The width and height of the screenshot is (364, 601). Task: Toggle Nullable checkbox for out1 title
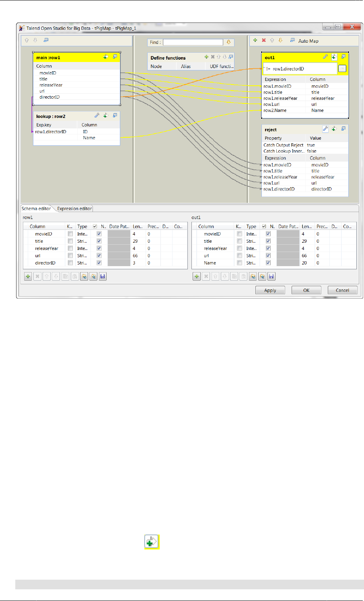pyautogui.click(x=268, y=241)
